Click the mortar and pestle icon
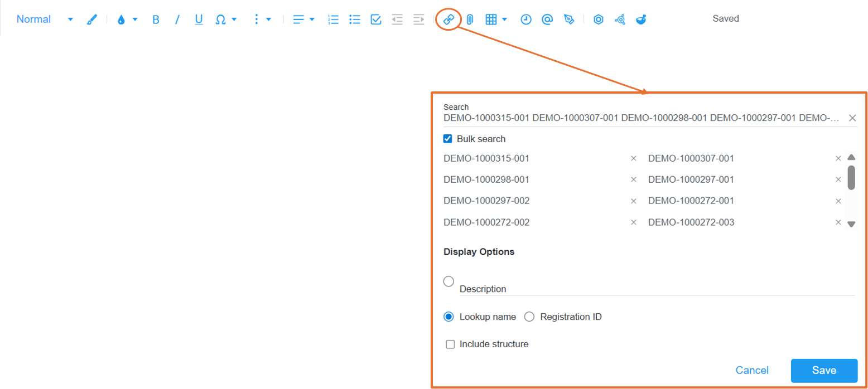The width and height of the screenshot is (868, 389). 641,20
